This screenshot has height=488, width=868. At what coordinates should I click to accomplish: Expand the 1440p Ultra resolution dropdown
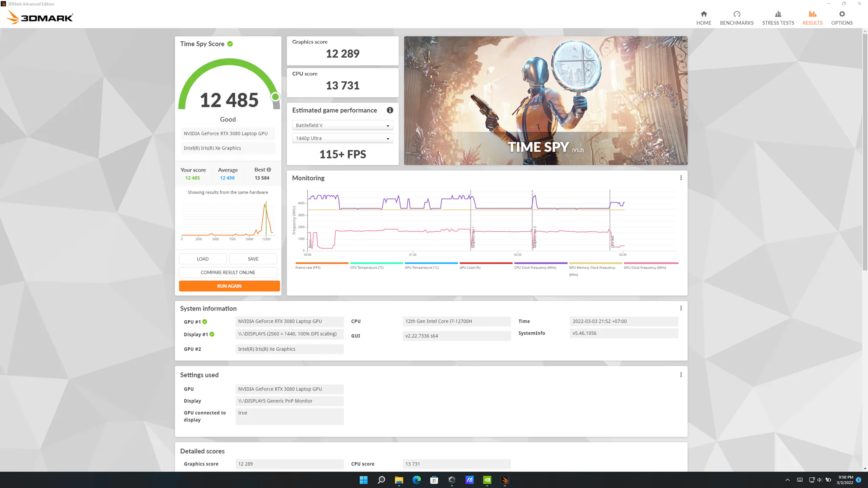(342, 139)
